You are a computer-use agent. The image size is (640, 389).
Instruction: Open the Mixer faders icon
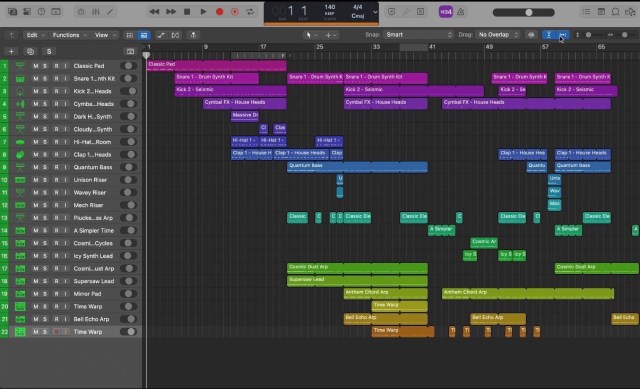point(96,12)
